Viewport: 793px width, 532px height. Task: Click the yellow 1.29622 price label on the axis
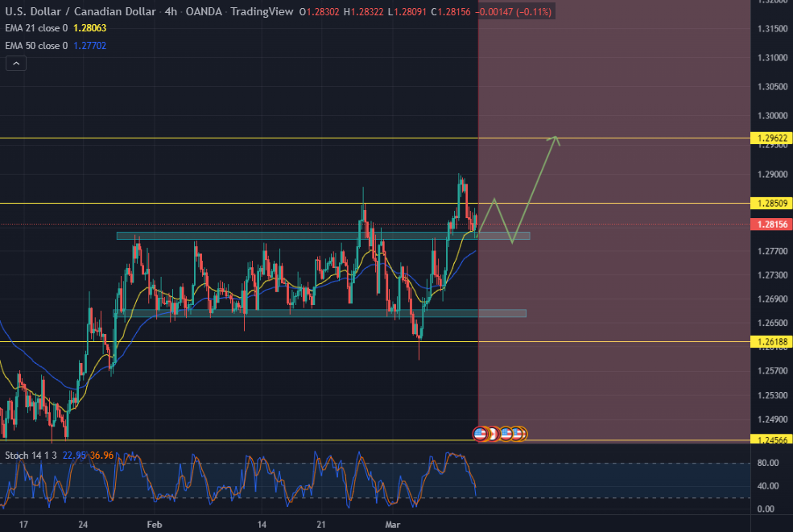(x=772, y=138)
